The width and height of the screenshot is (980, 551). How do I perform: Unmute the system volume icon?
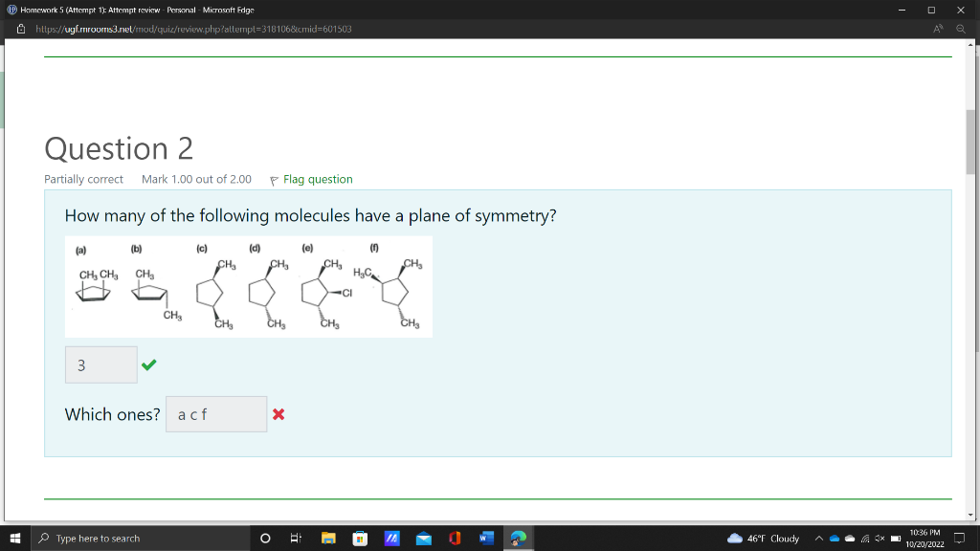coord(878,538)
